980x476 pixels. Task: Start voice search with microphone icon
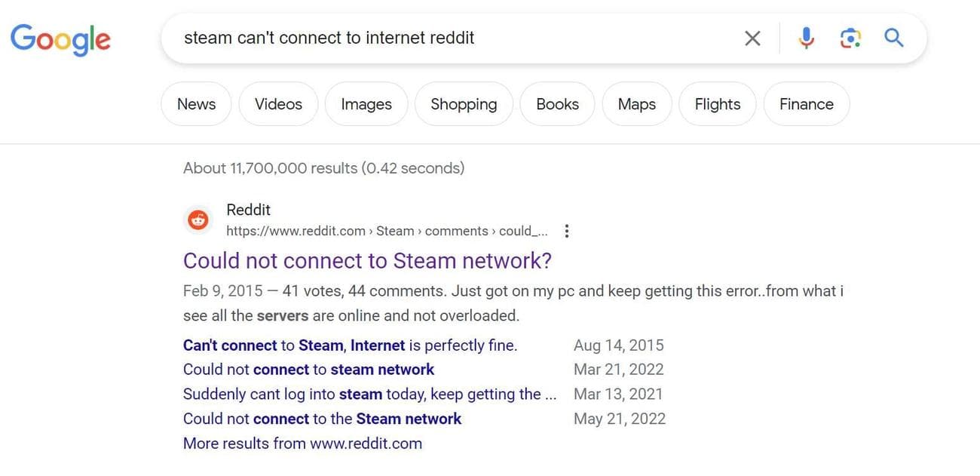coord(807,38)
